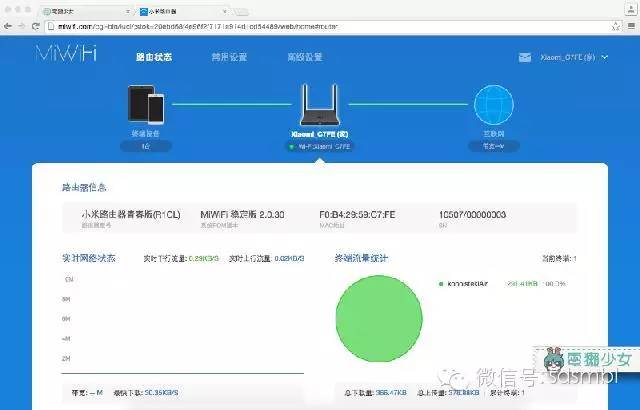640x410 pixels.
Task: Click the internet globe icon
Action: tap(493, 105)
